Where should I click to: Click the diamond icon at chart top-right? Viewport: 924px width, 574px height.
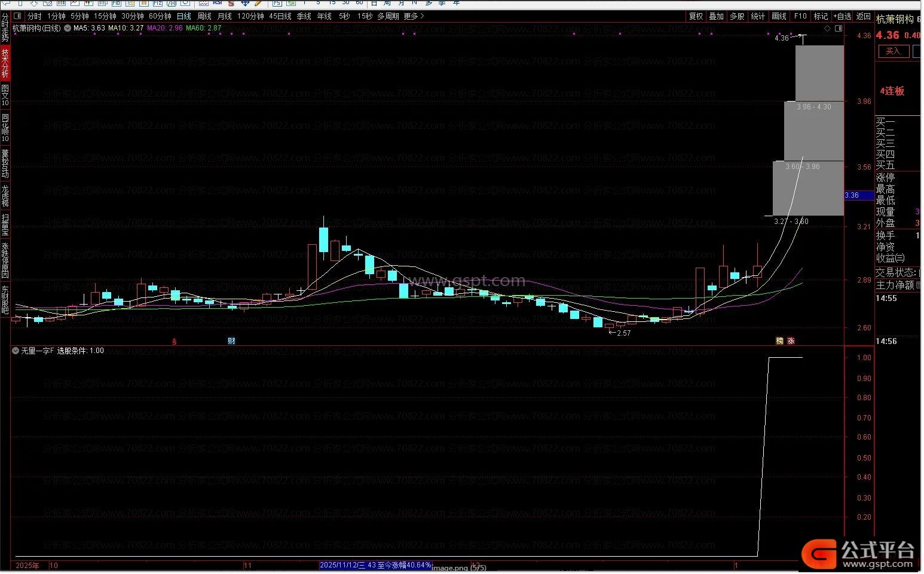pos(827,28)
